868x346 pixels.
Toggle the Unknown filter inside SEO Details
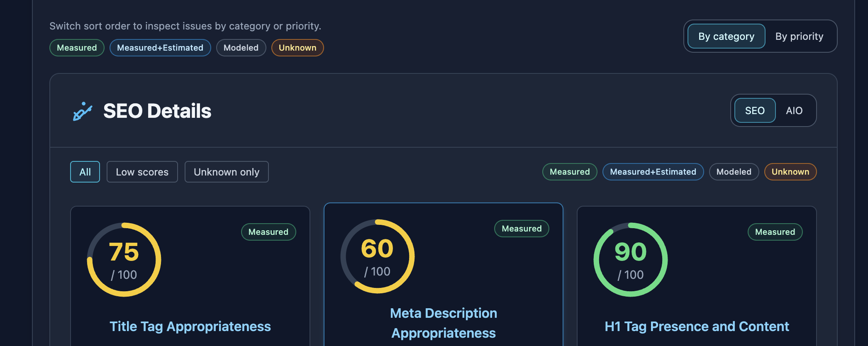tap(790, 171)
